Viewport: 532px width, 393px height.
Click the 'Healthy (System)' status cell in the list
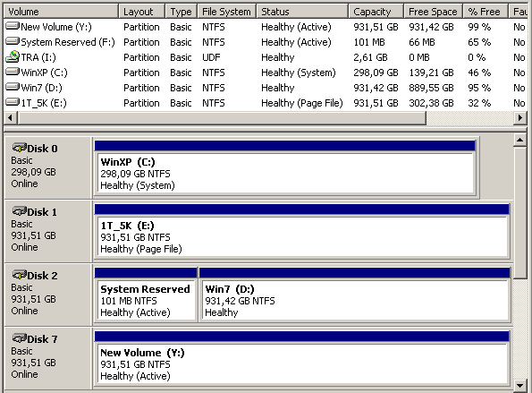(299, 73)
